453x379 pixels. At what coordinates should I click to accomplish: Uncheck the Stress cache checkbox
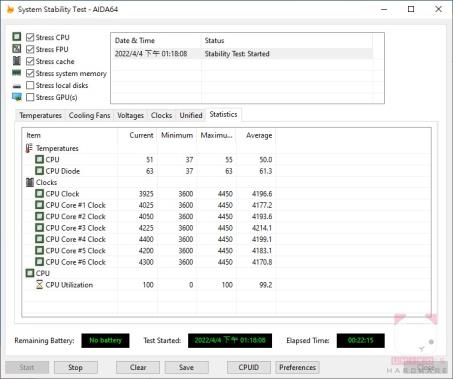(30, 61)
